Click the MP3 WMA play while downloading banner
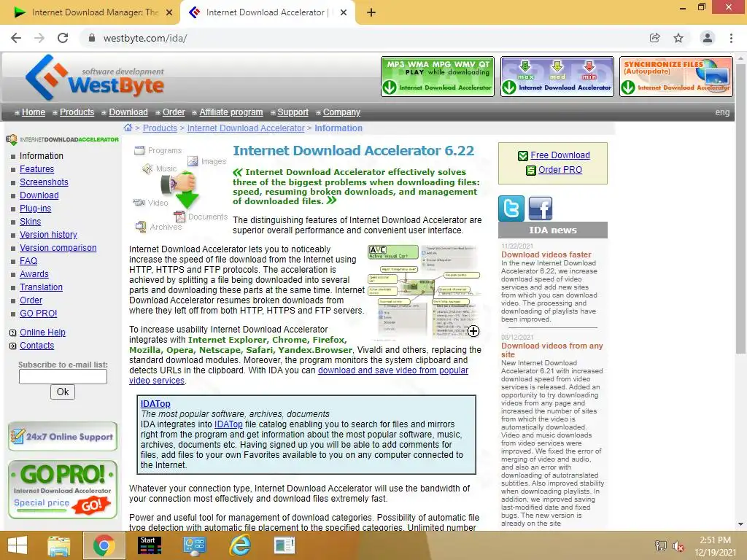Viewport: 747px width, 560px height. pyautogui.click(x=438, y=77)
